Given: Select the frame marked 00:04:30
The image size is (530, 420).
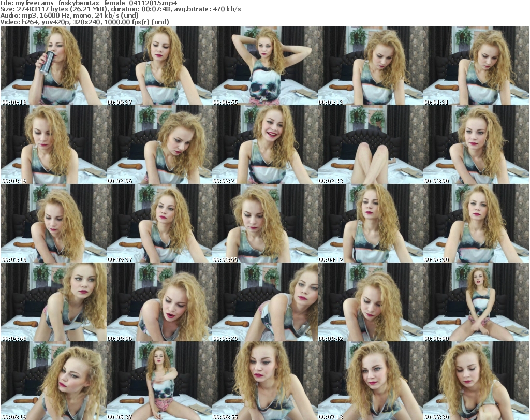Looking at the screenshot, I should pyautogui.click(x=476, y=223).
